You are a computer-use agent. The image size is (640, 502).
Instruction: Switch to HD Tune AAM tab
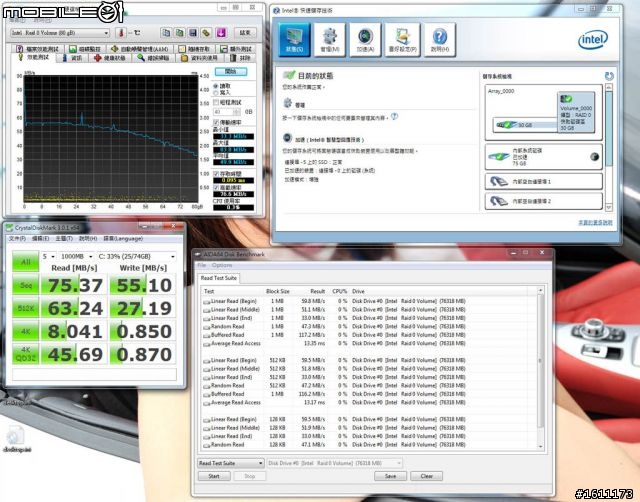pyautogui.click(x=140, y=49)
